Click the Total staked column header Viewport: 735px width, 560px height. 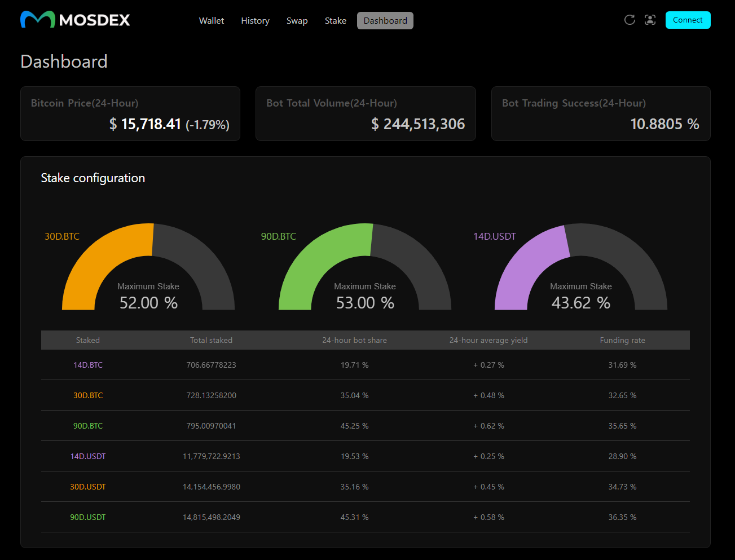[x=211, y=340]
